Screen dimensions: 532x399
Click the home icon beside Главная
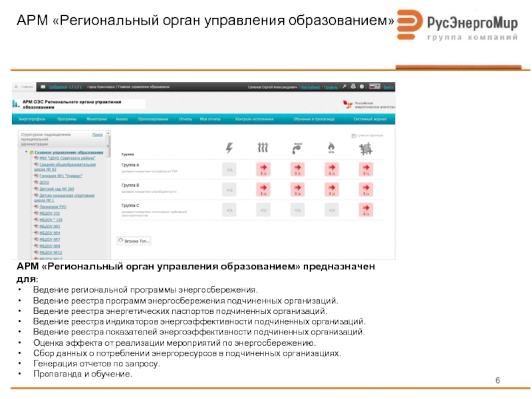pos(16,87)
